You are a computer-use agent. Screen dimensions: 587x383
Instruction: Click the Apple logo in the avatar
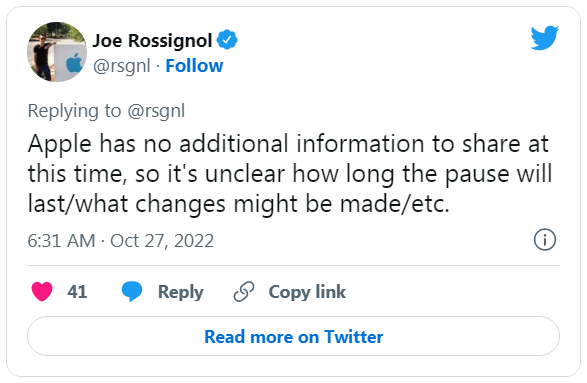tap(74, 63)
